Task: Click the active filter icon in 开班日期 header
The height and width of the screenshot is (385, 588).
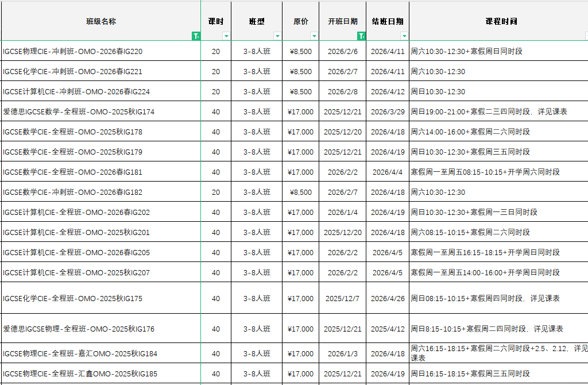Action: point(361,36)
